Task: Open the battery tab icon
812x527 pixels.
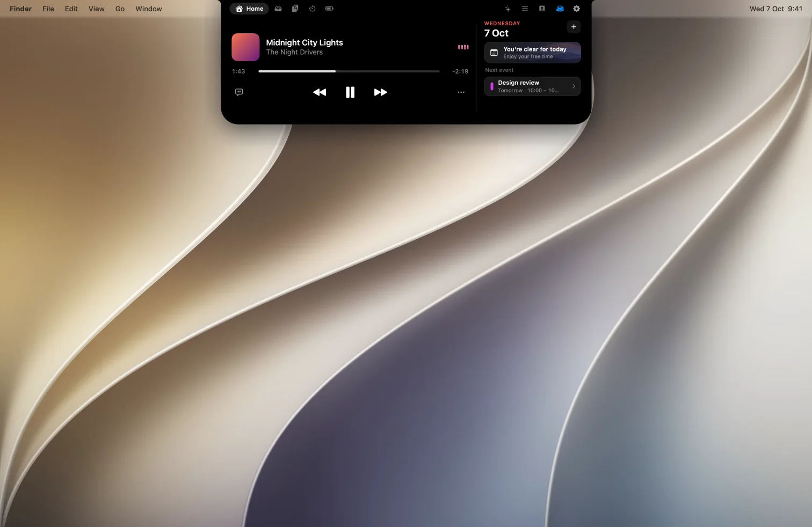Action: point(330,9)
